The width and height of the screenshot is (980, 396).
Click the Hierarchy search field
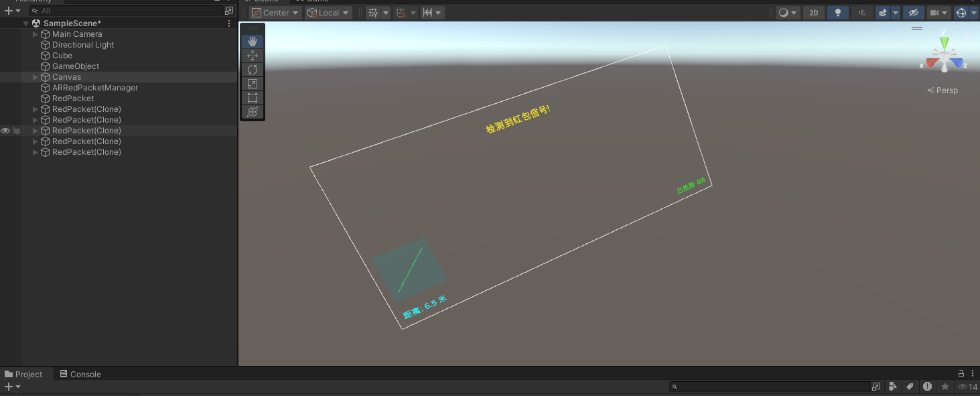(x=126, y=11)
